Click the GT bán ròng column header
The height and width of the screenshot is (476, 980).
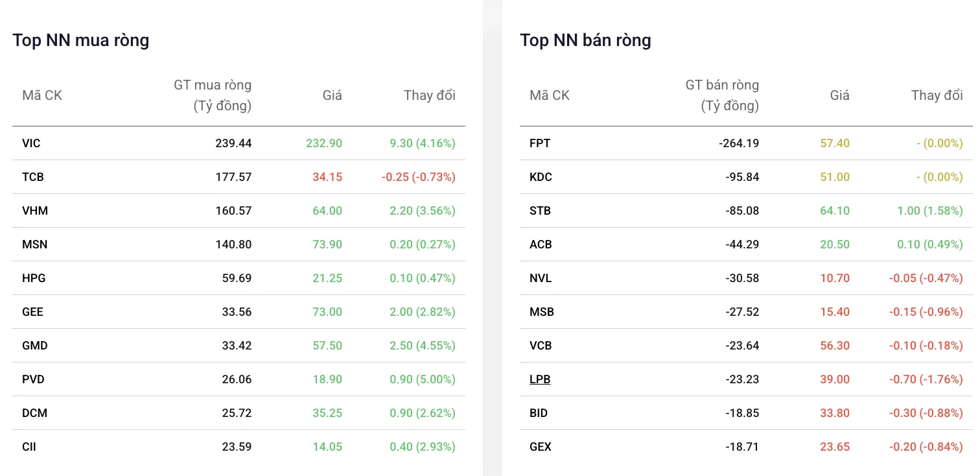722,95
